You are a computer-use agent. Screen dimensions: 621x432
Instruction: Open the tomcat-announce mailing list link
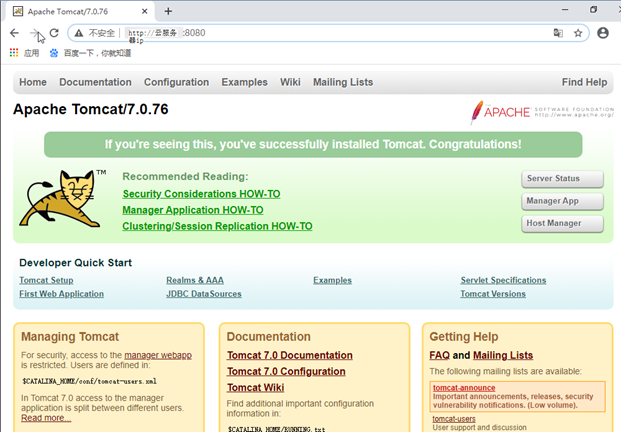click(x=464, y=388)
